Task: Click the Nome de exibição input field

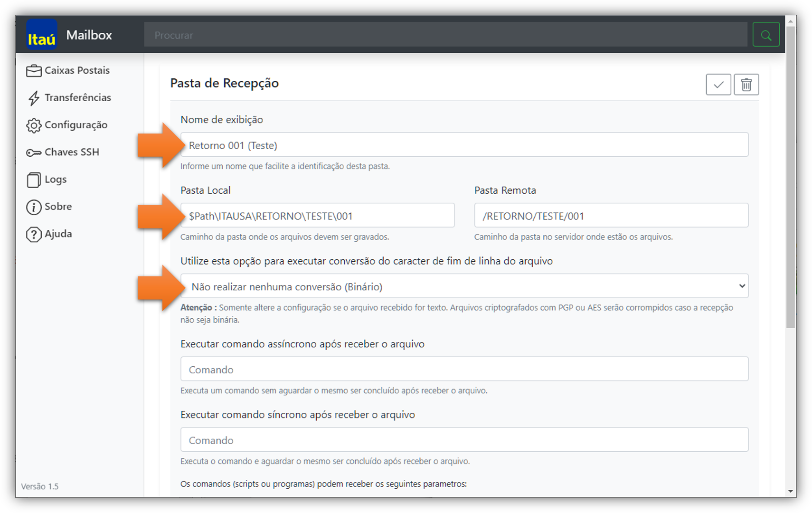Action: (464, 145)
